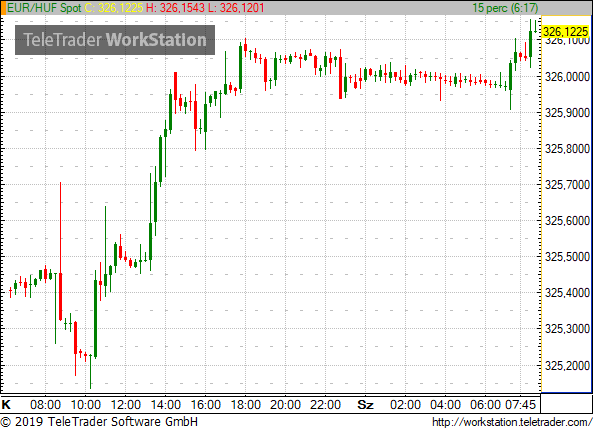Click the 08:00 time axis label

click(45, 405)
